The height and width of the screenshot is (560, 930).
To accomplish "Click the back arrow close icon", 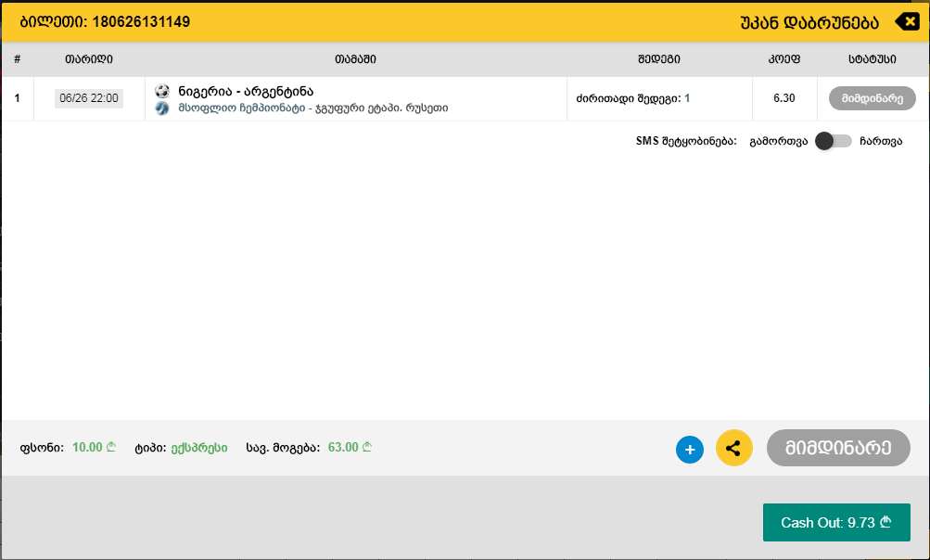I will point(907,22).
